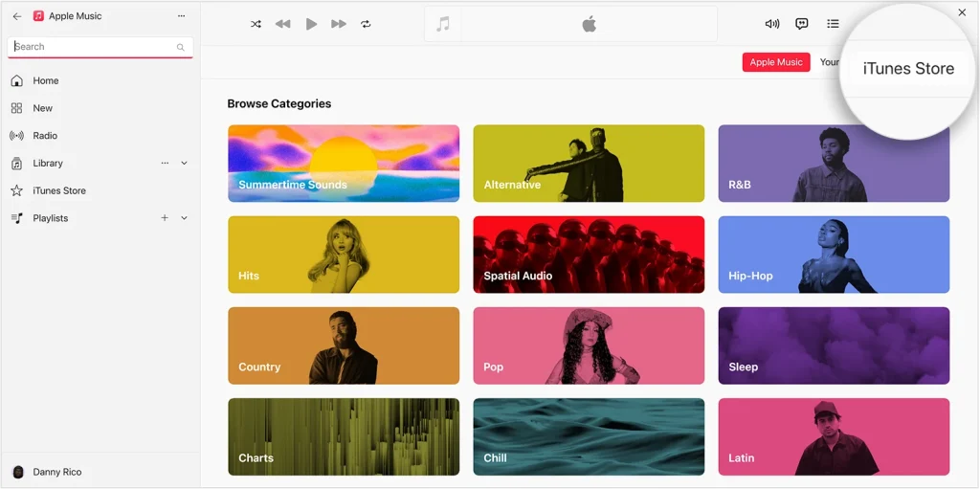The height and width of the screenshot is (489, 980).
Task: Open the Summertime Sounds category
Action: coord(344,164)
